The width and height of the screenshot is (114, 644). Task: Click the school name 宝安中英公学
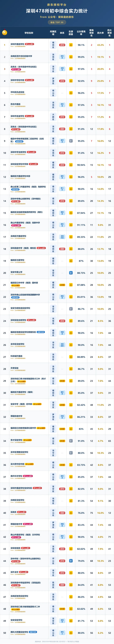tap(16, 272)
